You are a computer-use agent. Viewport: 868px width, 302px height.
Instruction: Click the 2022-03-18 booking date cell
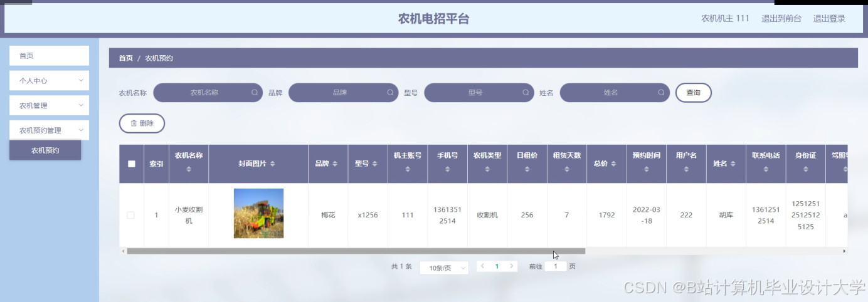pyautogui.click(x=646, y=215)
